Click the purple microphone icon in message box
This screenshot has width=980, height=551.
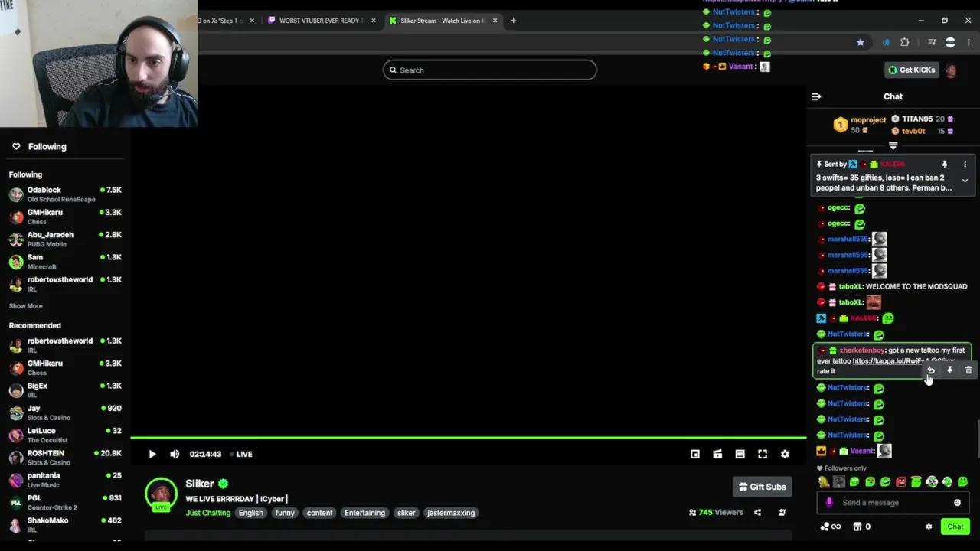[x=829, y=503]
